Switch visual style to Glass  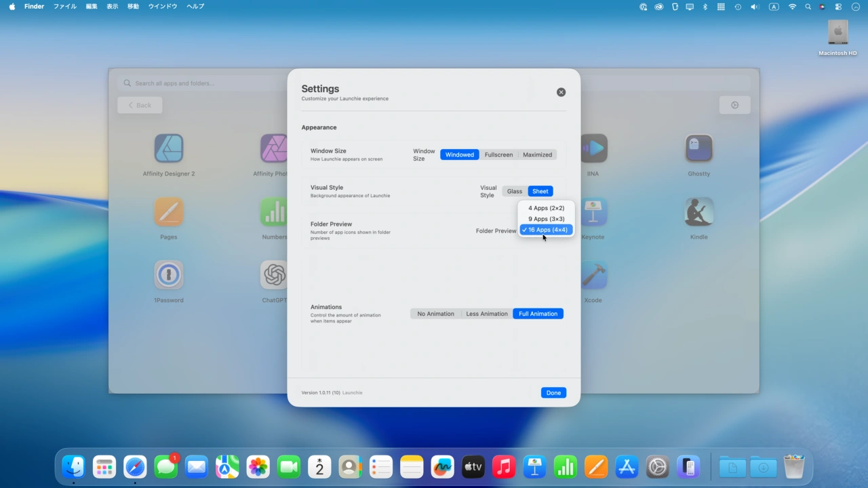click(x=515, y=191)
